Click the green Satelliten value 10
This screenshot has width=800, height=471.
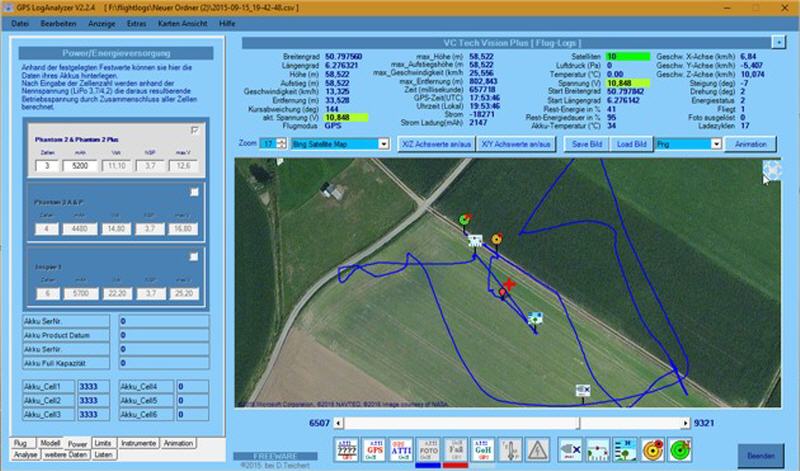pyautogui.click(x=628, y=57)
